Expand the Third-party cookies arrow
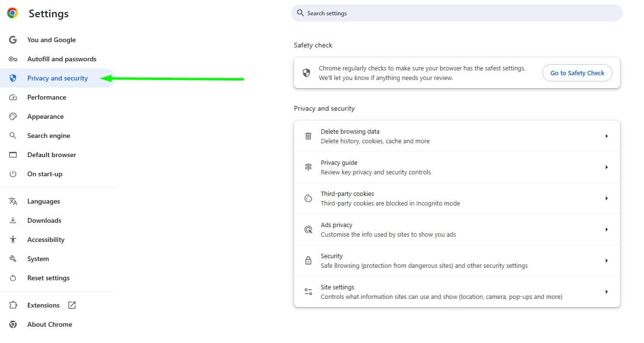644x343 pixels. coord(607,198)
